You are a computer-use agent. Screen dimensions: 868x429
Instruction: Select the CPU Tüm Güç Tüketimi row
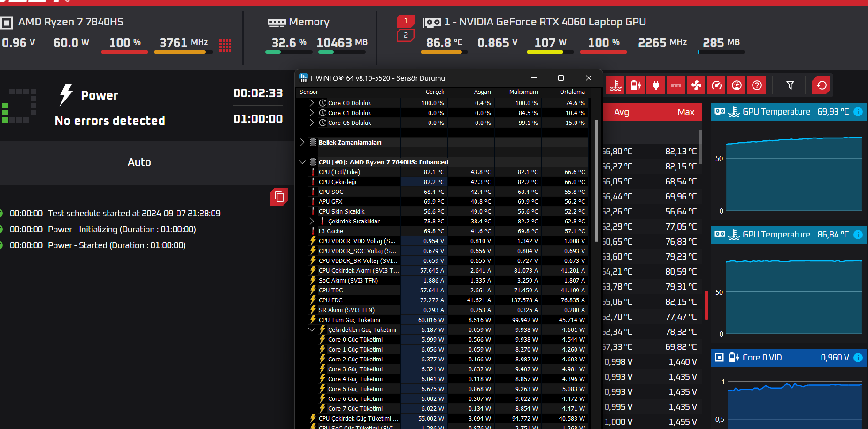pyautogui.click(x=350, y=320)
